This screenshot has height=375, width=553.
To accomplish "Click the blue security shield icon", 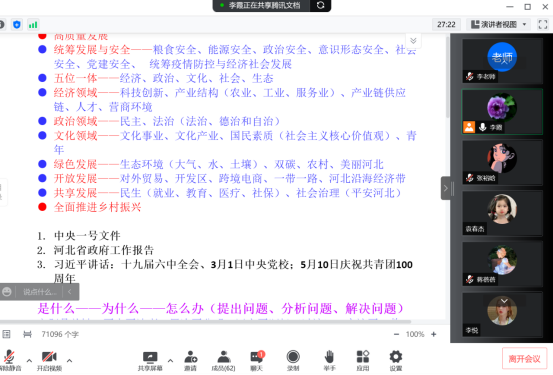I will coord(17,25).
